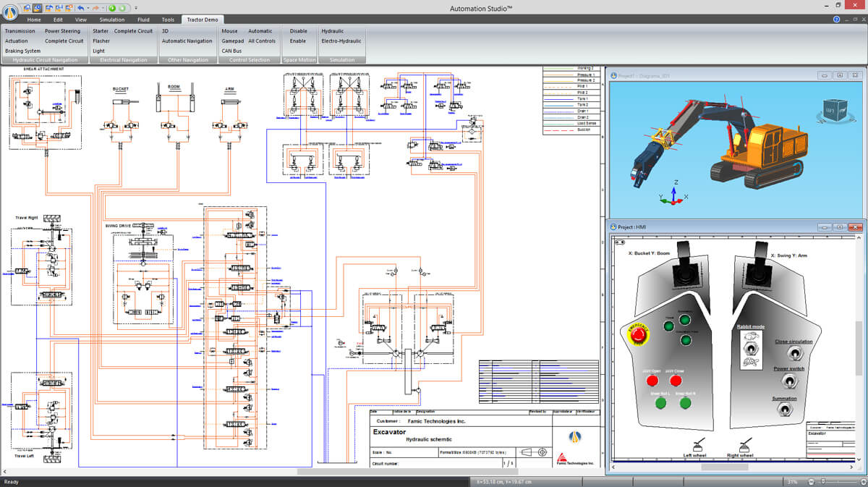Toggle the Power switch in HMI
The height and width of the screenshot is (487, 868).
click(x=788, y=382)
